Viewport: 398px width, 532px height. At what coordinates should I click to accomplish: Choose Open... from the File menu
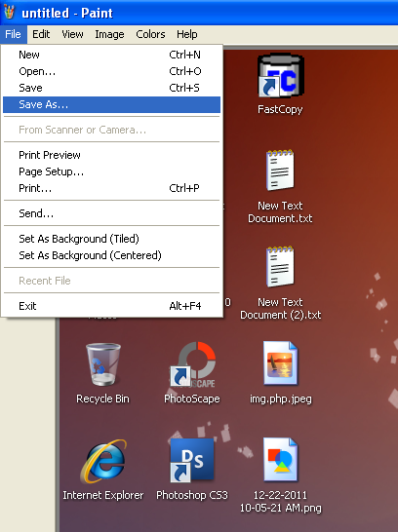[112, 71]
